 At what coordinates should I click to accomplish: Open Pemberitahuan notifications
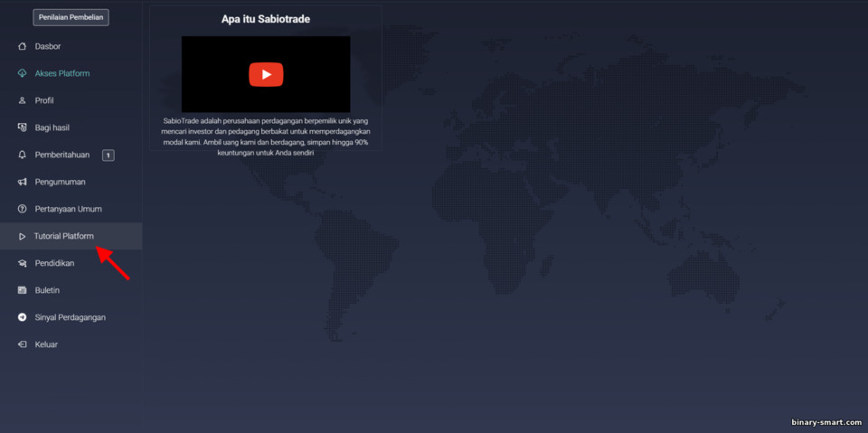coord(62,155)
